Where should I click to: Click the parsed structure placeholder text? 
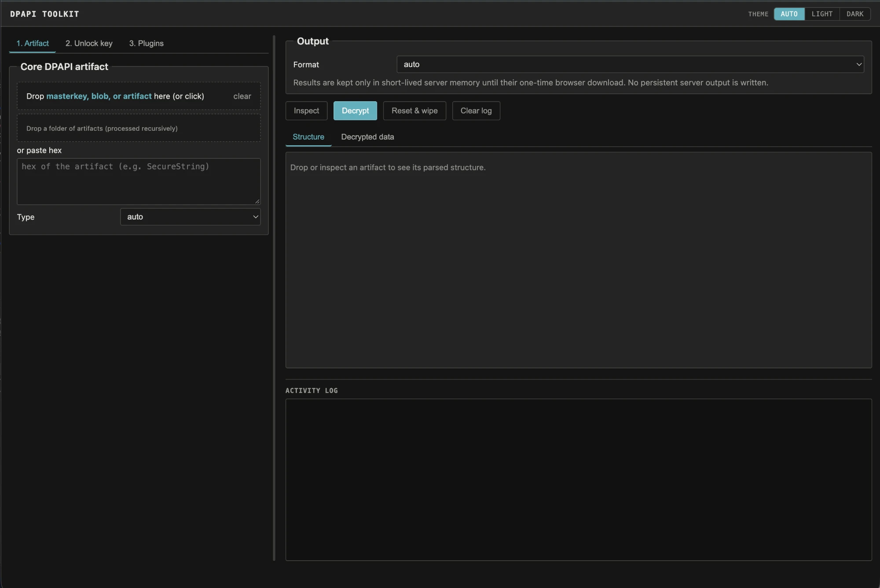[x=388, y=168]
